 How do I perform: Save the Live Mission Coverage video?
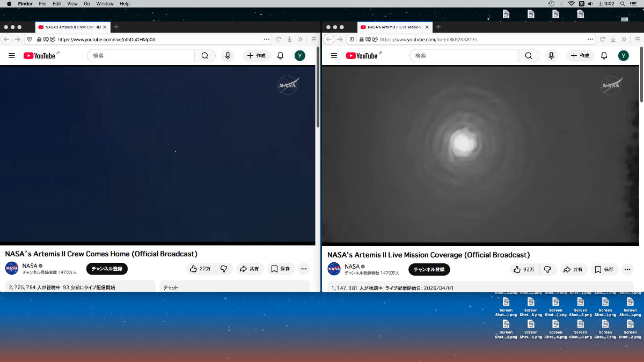(604, 269)
